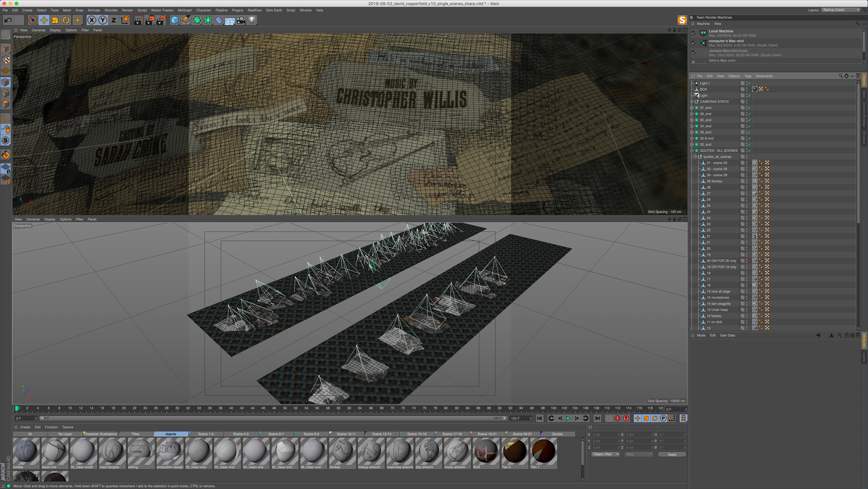The height and width of the screenshot is (489, 868).
Task: Toggle Z-axis lock
Action: [114, 20]
